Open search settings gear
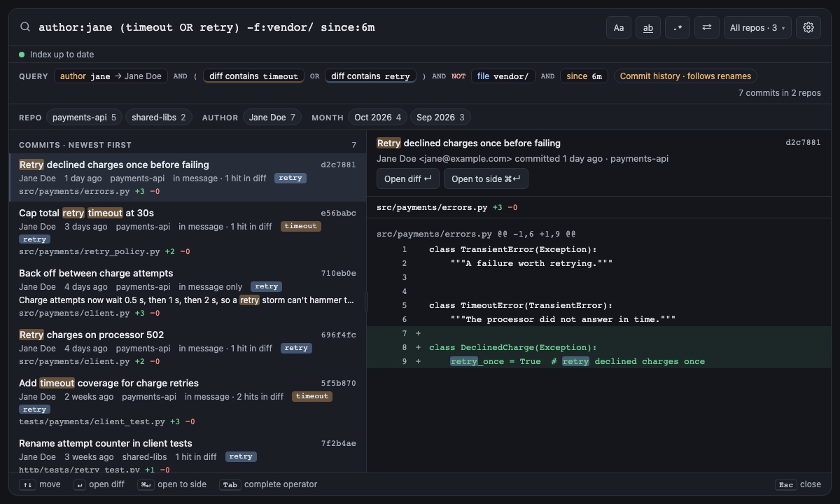 tap(808, 27)
